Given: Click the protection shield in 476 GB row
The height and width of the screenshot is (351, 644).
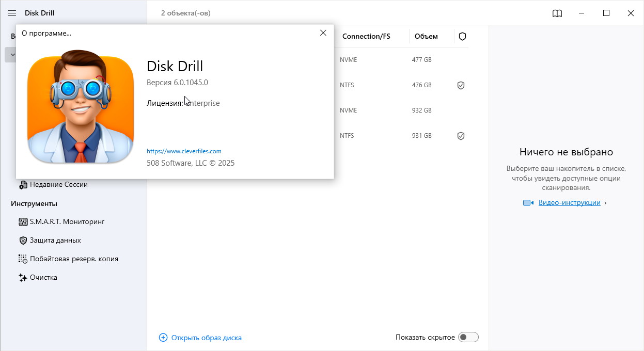Looking at the screenshot, I should pos(461,85).
